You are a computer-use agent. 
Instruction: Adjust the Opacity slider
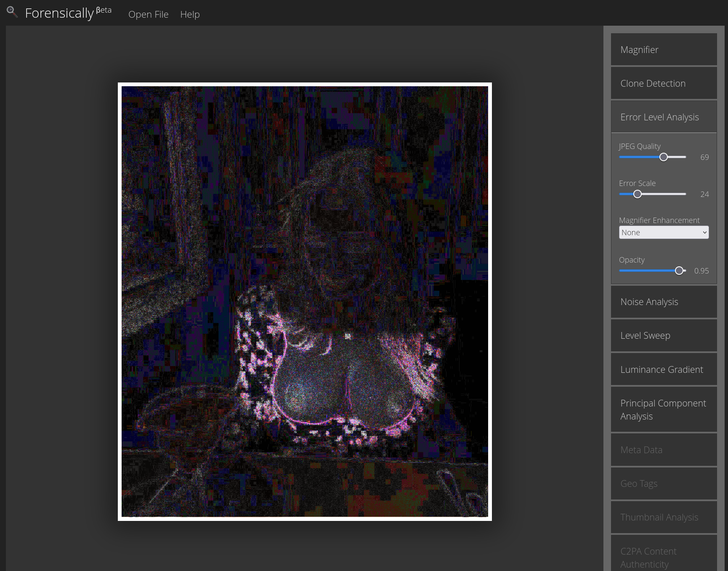coord(652,271)
